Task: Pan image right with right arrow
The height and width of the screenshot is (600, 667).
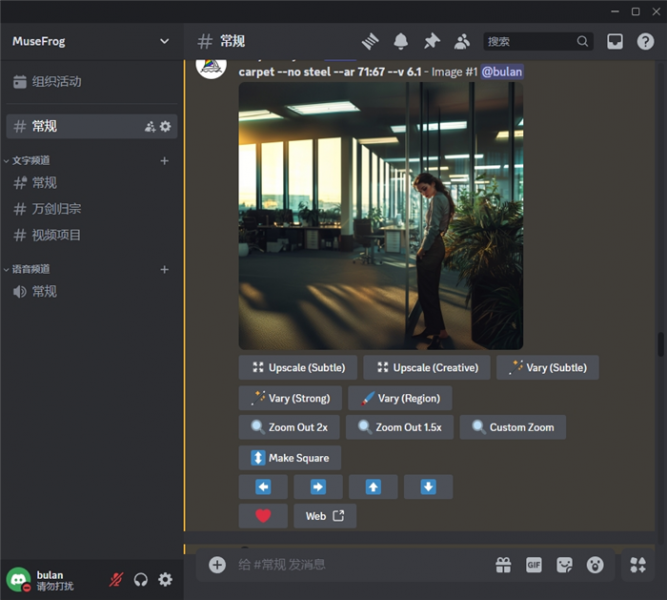Action: tap(318, 486)
